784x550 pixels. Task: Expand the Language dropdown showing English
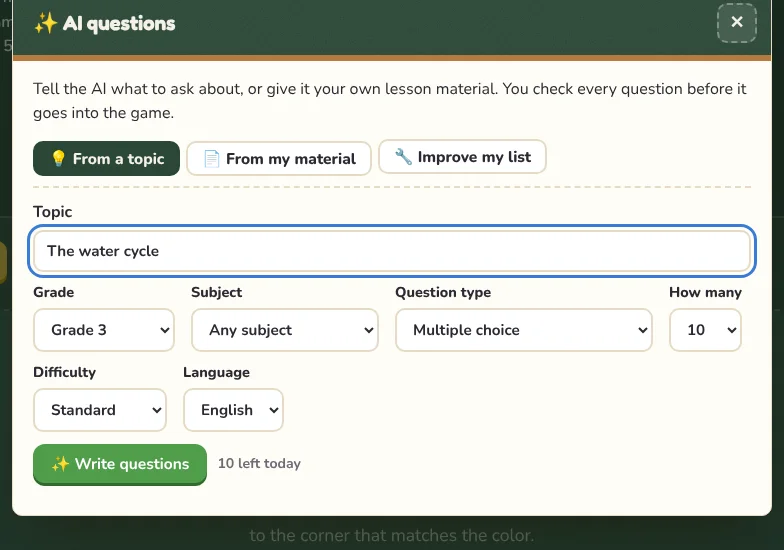tap(234, 410)
